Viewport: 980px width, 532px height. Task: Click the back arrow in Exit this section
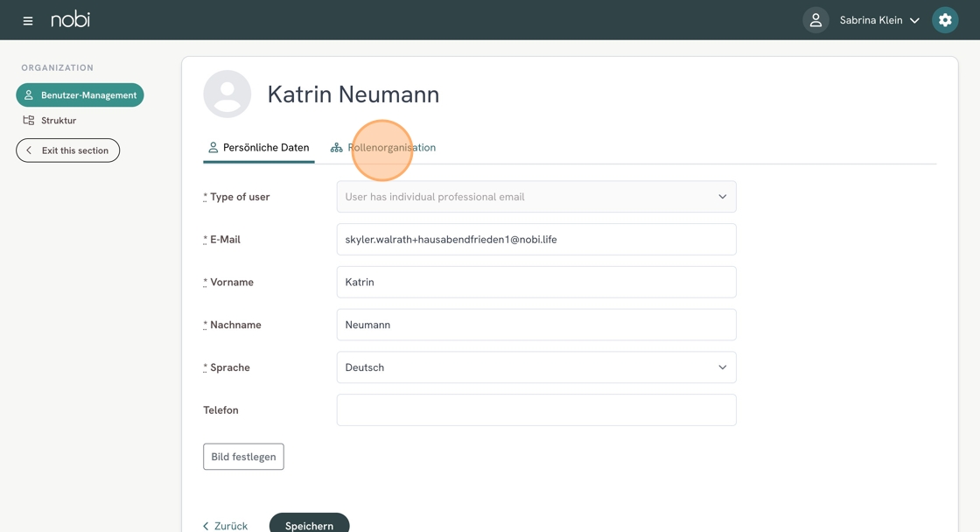29,150
